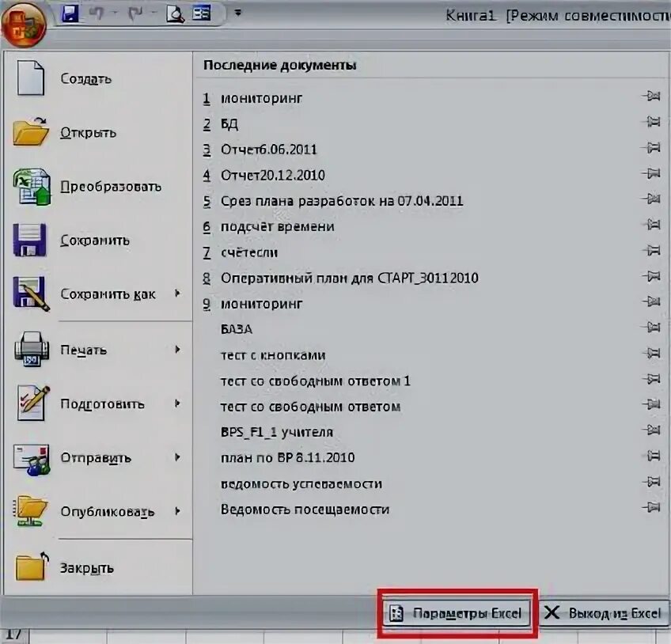The width and height of the screenshot is (671, 644).
Task: Open recent document БАЗА
Action: coord(237,329)
